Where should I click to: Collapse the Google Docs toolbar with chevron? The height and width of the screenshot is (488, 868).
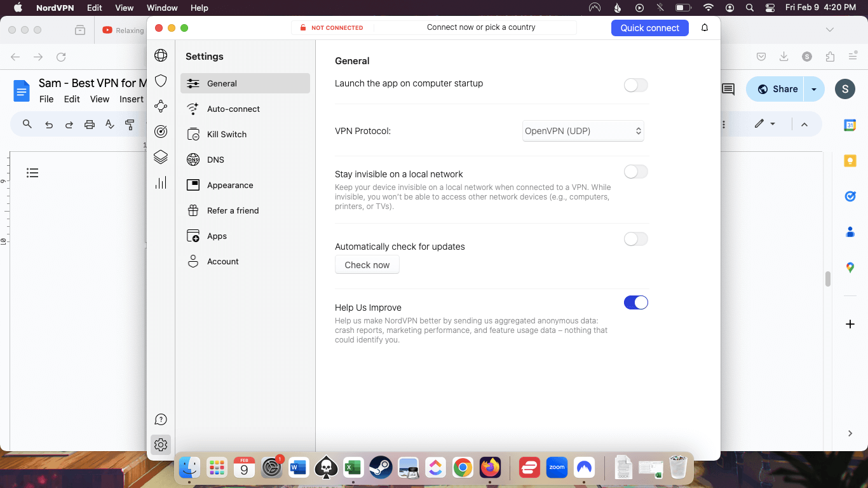tap(804, 124)
